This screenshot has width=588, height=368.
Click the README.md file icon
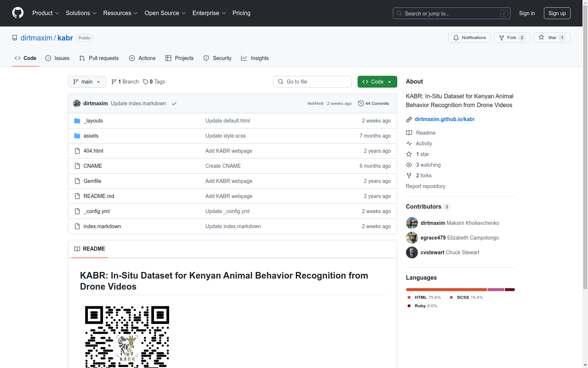tap(77, 196)
